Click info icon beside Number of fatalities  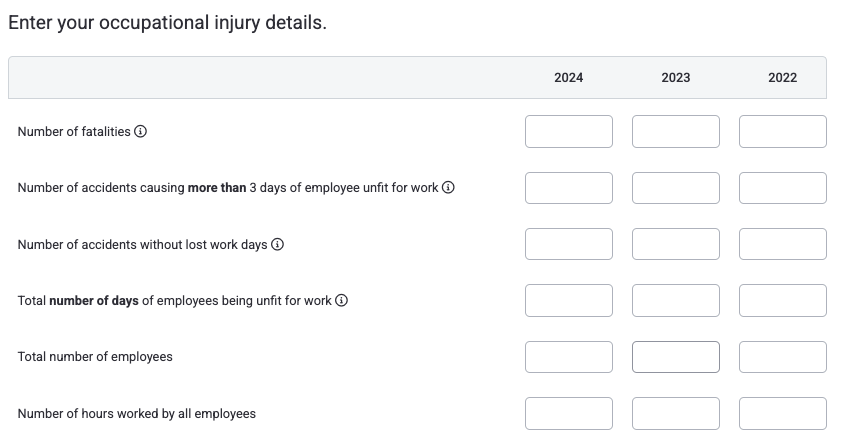[x=141, y=131]
